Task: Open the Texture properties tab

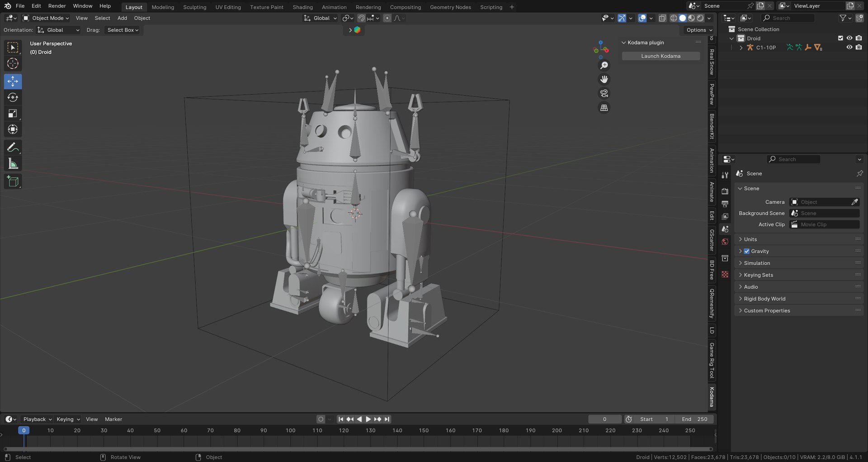Action: tap(725, 274)
